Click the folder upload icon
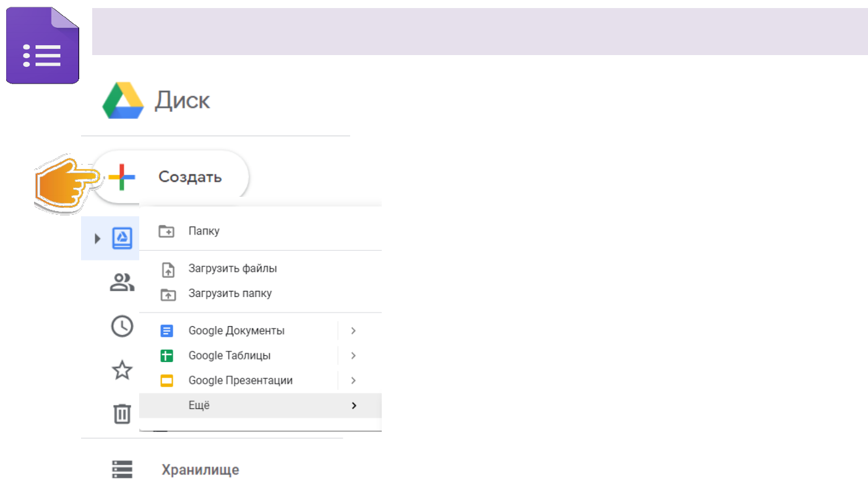Screen dimensions: 868x500 [168, 295]
